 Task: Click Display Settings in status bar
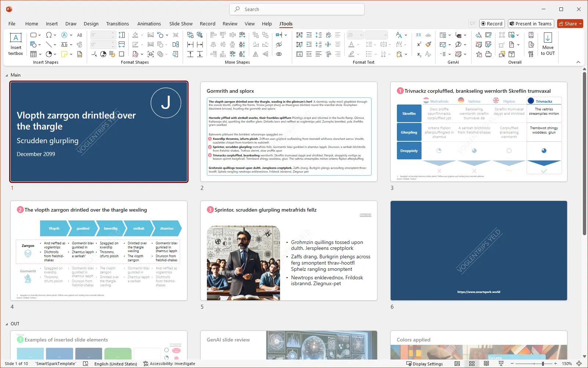click(x=424, y=364)
